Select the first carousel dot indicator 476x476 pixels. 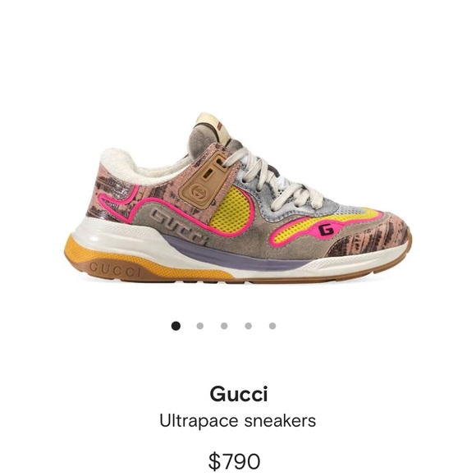pos(176,326)
